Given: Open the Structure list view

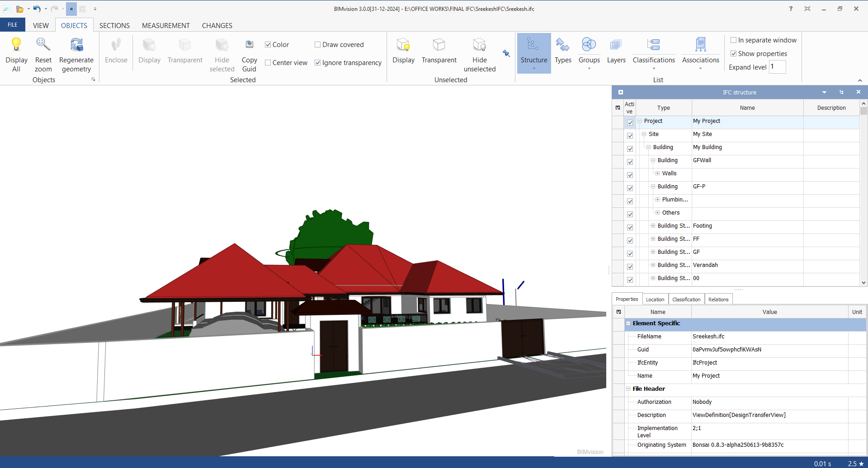Looking at the screenshot, I should point(534,53).
